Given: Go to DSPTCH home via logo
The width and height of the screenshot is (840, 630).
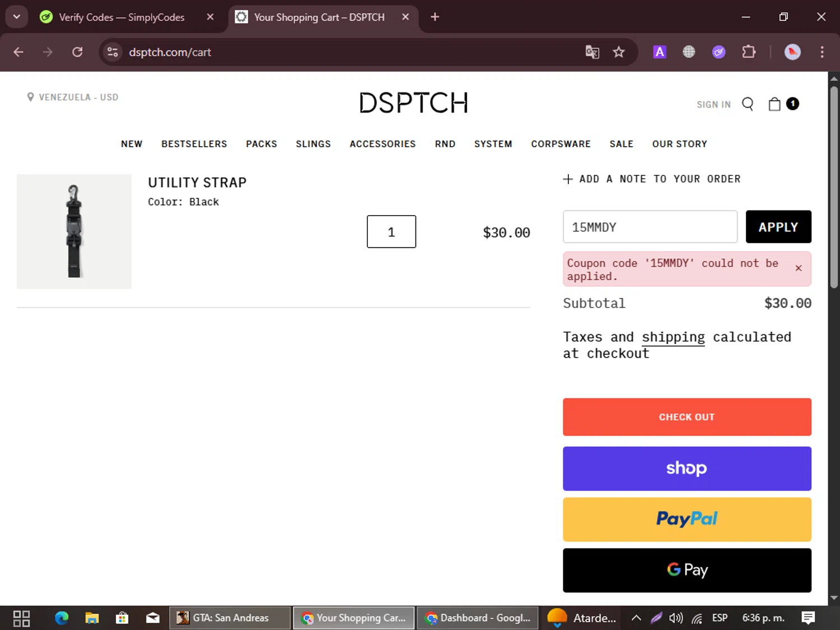Looking at the screenshot, I should (414, 103).
